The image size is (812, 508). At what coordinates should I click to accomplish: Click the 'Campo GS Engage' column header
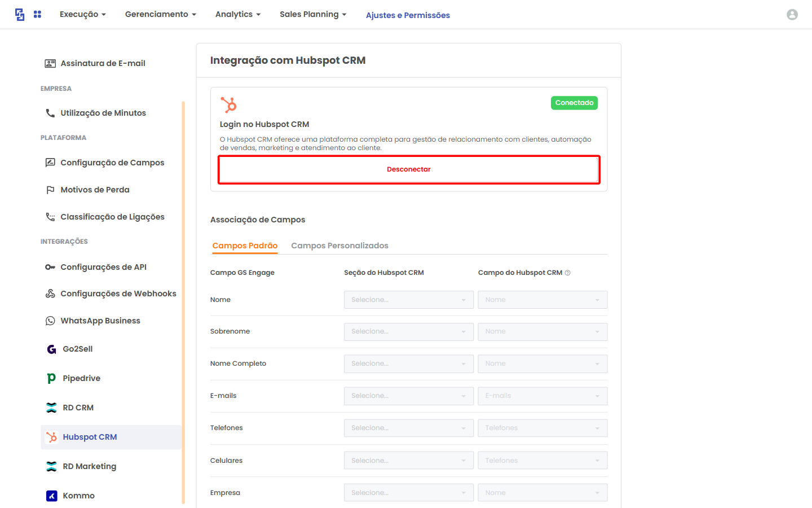pyautogui.click(x=242, y=273)
